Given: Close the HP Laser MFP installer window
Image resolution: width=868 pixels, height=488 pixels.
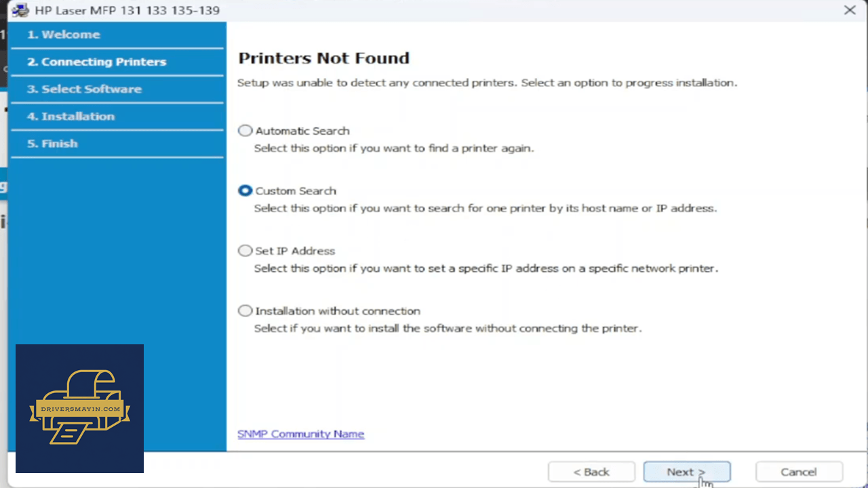Looking at the screenshot, I should point(849,10).
